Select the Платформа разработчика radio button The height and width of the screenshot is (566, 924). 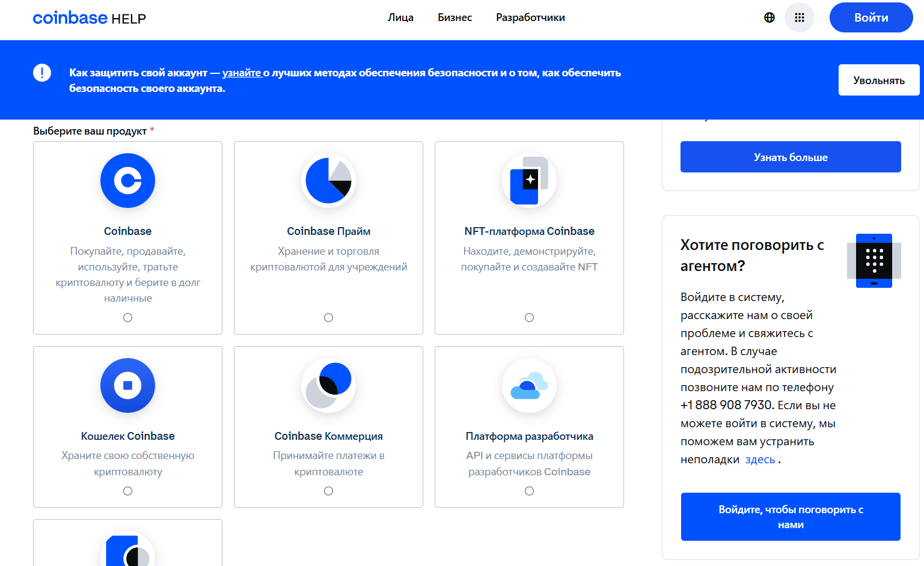(529, 491)
